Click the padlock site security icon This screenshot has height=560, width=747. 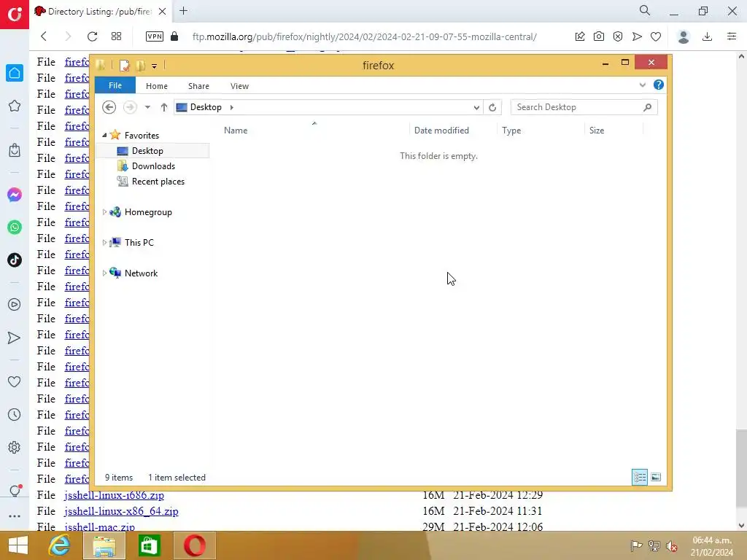point(174,36)
